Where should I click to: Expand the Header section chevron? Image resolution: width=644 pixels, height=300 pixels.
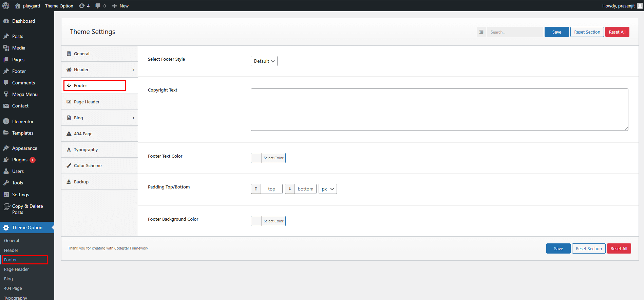tap(133, 69)
